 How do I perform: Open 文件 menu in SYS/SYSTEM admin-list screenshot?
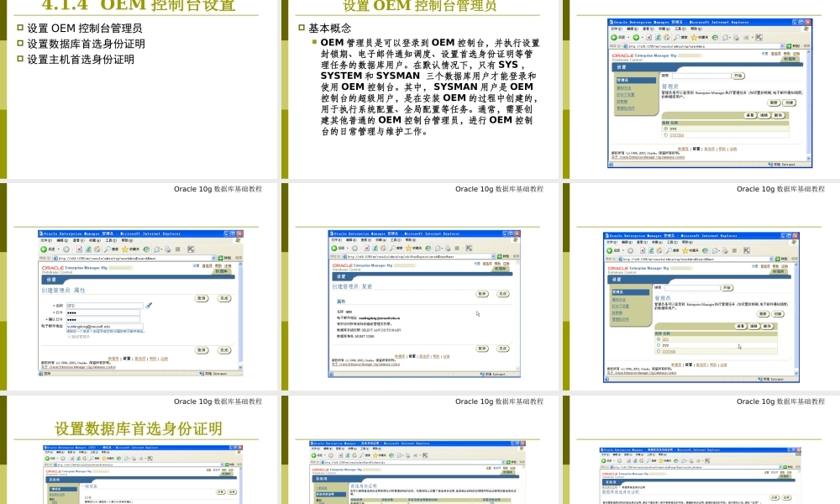point(617,29)
